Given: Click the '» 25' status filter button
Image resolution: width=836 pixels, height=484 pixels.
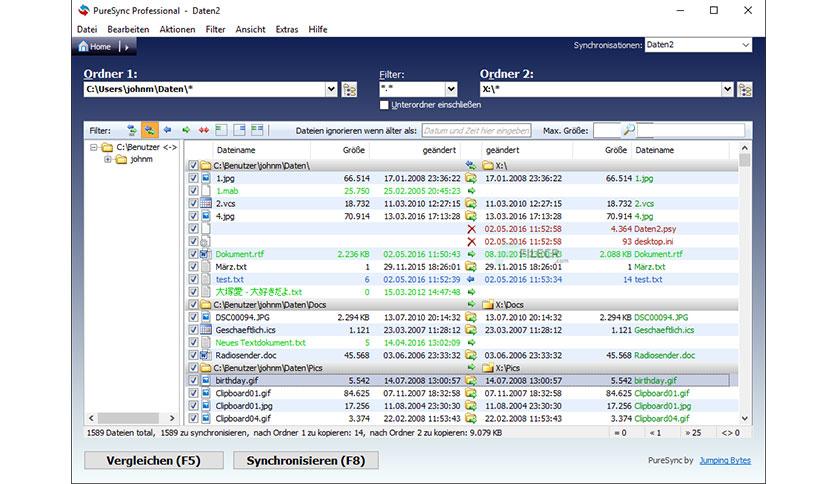Looking at the screenshot, I should [693, 433].
